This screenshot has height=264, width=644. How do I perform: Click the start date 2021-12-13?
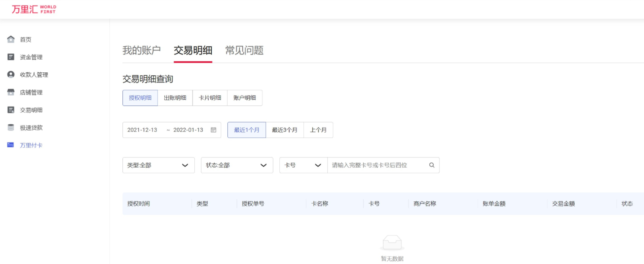click(x=142, y=130)
